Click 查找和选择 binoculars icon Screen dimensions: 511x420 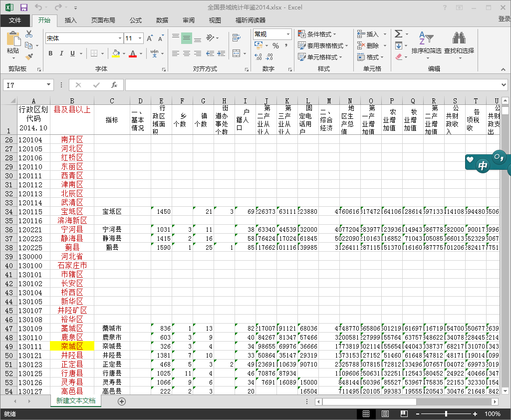(x=459, y=43)
